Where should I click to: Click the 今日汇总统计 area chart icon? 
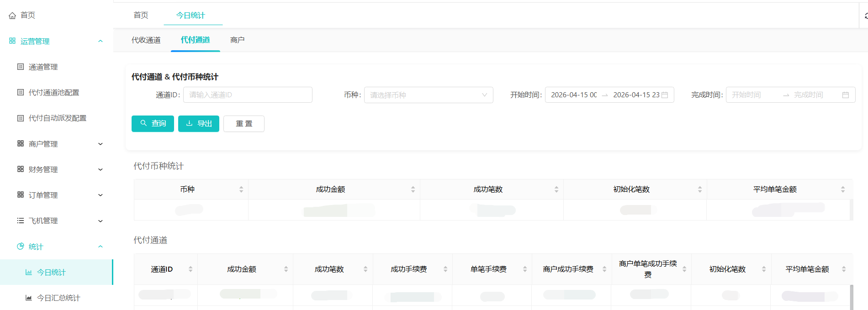click(x=28, y=298)
